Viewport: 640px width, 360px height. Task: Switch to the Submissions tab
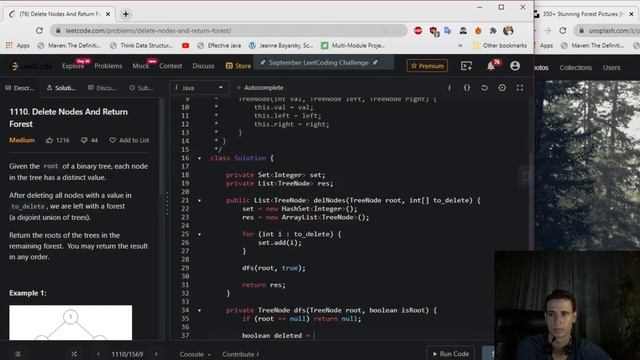tap(141, 88)
